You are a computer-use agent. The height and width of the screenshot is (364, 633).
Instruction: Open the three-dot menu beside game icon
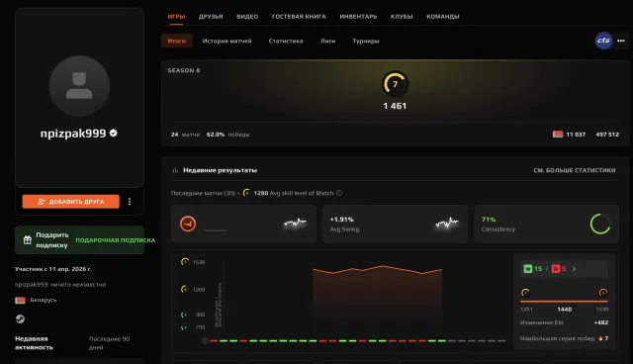point(621,41)
